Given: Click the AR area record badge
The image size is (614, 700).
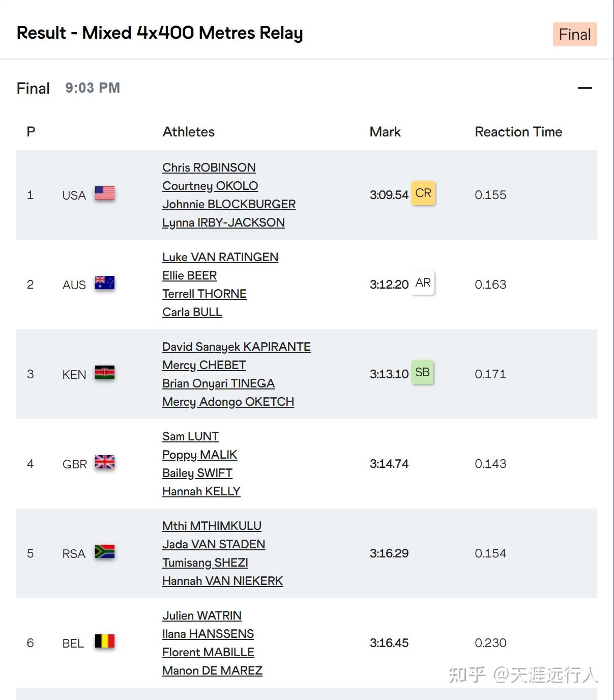Looking at the screenshot, I should (x=423, y=283).
